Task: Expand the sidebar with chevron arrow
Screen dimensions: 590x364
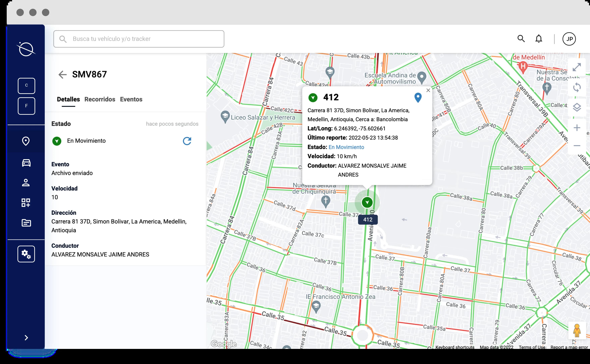Action: pyautogui.click(x=26, y=338)
